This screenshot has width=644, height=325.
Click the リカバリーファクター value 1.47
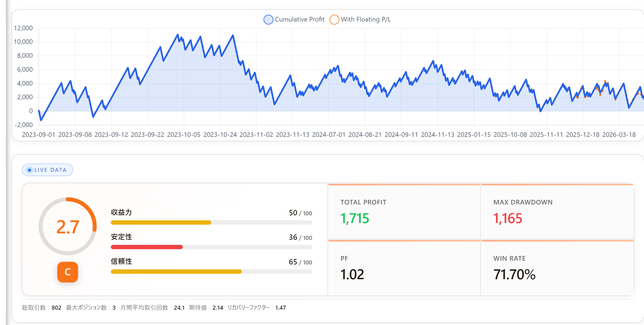(x=281, y=308)
